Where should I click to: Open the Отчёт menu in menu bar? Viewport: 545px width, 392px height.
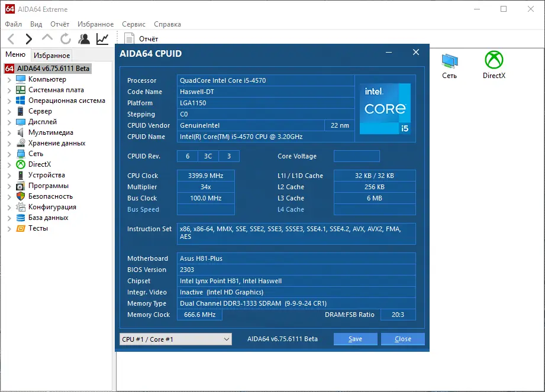point(59,24)
